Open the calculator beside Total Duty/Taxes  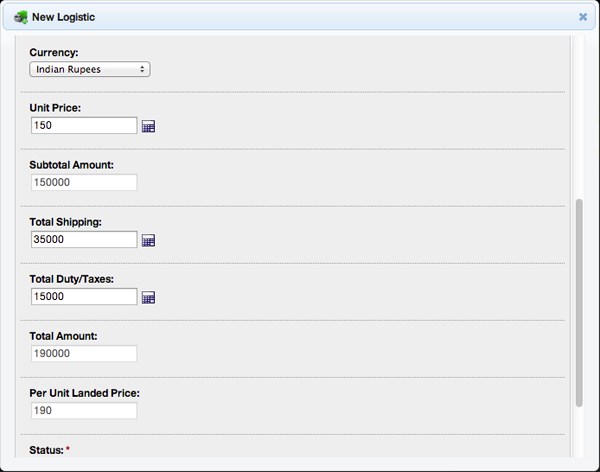pos(148,297)
